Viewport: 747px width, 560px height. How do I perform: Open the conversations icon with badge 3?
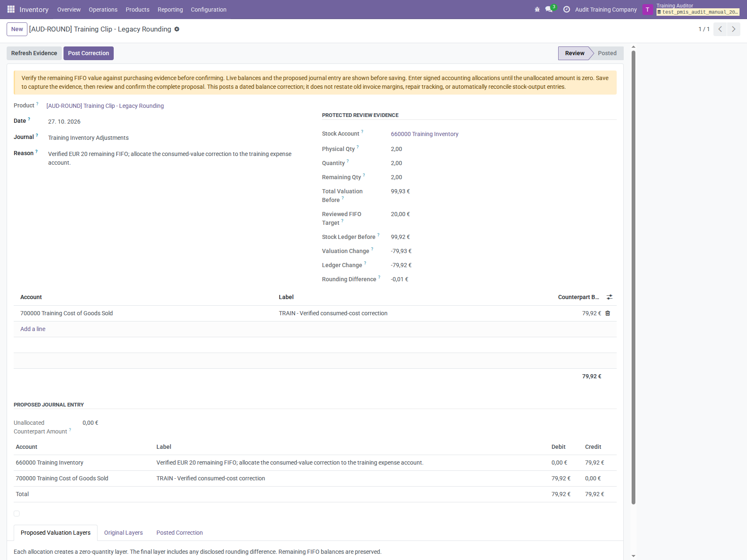click(x=549, y=9)
